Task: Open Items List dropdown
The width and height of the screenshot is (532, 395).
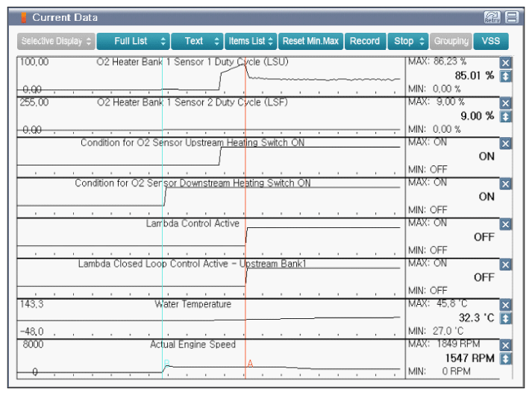Action: tap(251, 41)
